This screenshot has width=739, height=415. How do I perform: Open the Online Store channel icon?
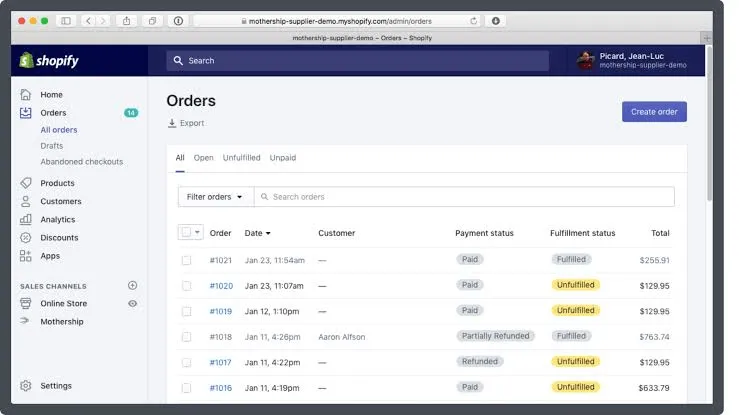25,303
